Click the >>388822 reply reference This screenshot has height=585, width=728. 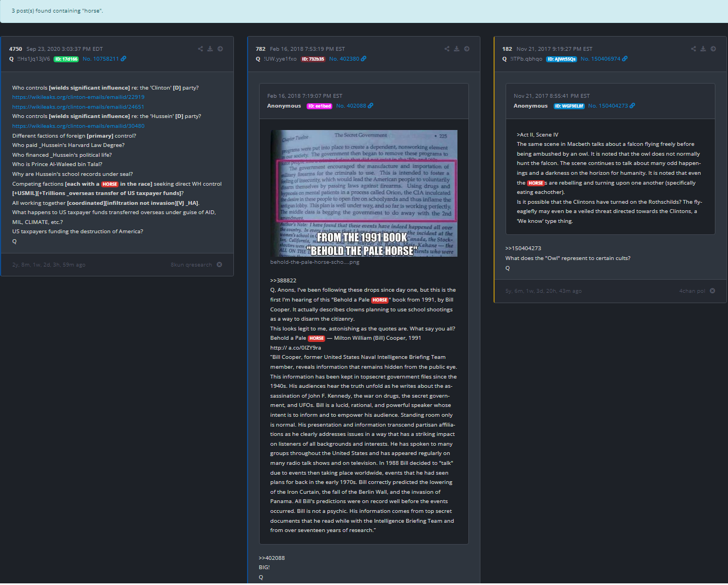283,281
